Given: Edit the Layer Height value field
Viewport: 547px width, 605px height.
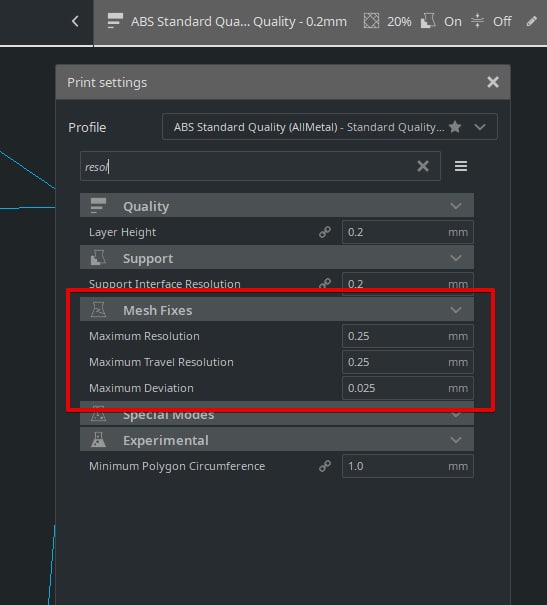Looking at the screenshot, I should [407, 232].
